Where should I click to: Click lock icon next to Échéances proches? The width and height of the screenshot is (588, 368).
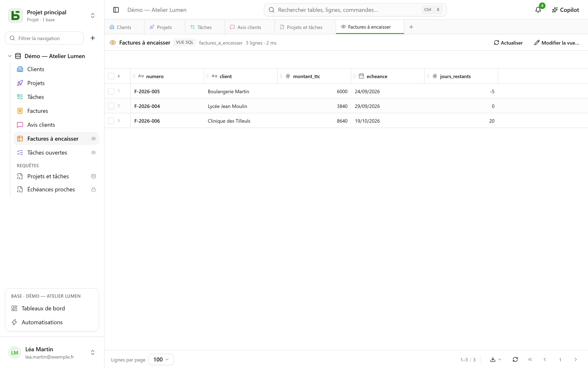pos(94,189)
